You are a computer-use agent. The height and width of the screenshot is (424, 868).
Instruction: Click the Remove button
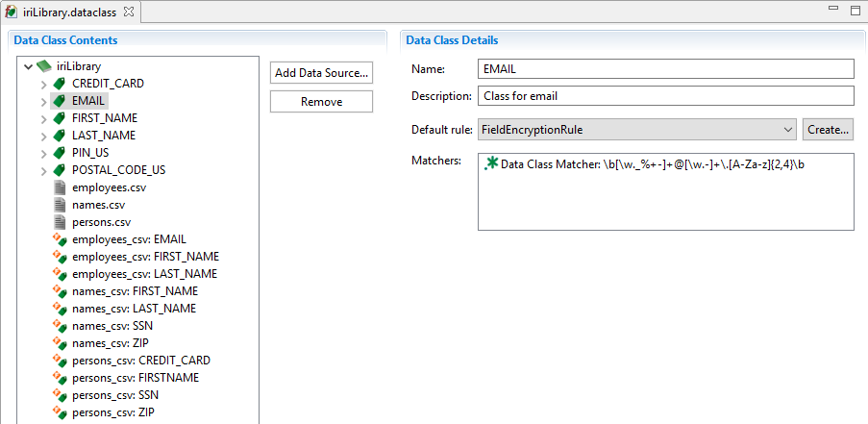click(x=321, y=102)
